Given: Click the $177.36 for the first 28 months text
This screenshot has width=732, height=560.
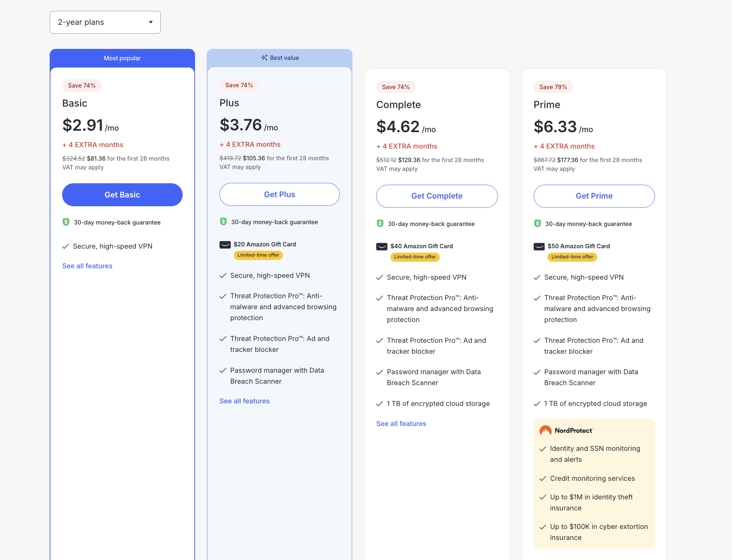Looking at the screenshot, I should (x=599, y=160).
